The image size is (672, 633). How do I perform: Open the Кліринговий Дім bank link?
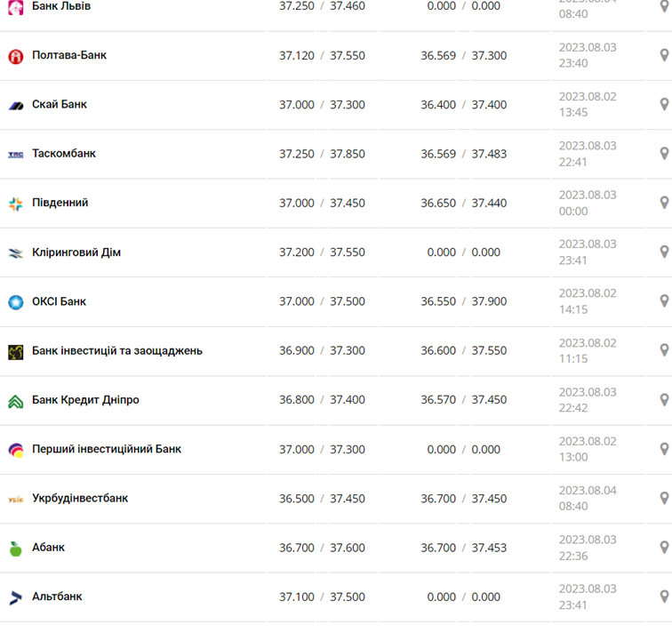pos(76,252)
